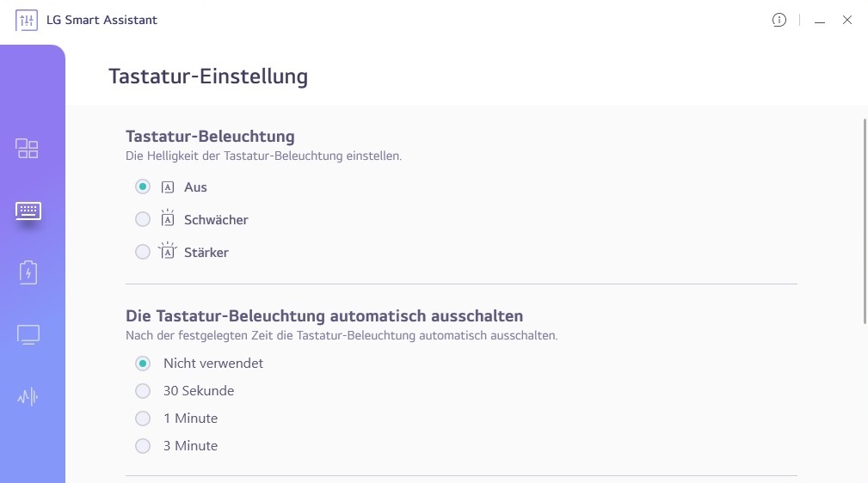Open the battery settings sidebar icon
Viewport: 868px width, 483px height.
pyautogui.click(x=28, y=272)
